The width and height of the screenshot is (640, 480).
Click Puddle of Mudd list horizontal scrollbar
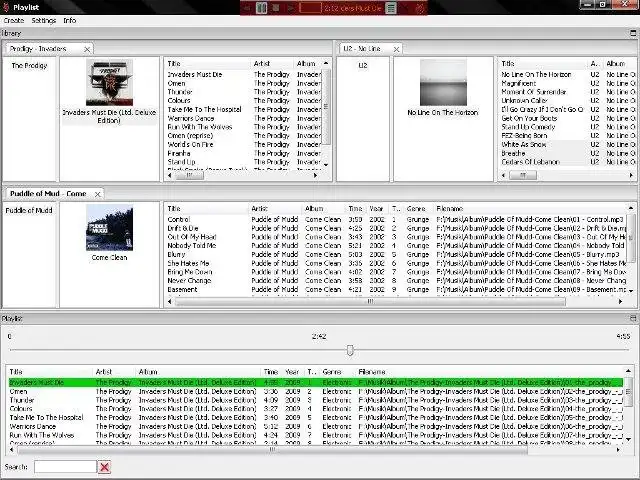370,302
